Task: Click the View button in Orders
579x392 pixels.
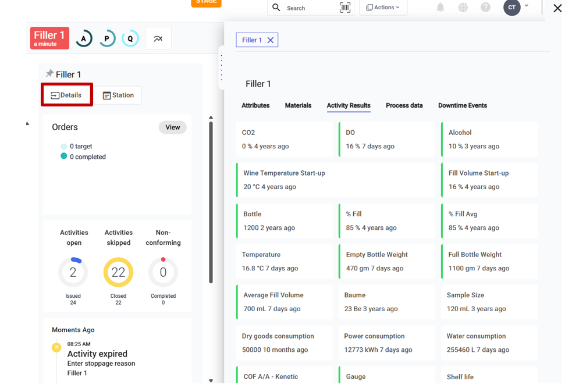Action: [172, 127]
